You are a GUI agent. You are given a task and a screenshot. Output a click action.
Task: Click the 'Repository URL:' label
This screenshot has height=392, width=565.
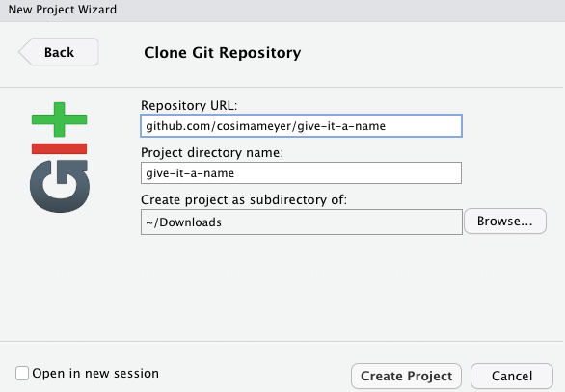(189, 106)
